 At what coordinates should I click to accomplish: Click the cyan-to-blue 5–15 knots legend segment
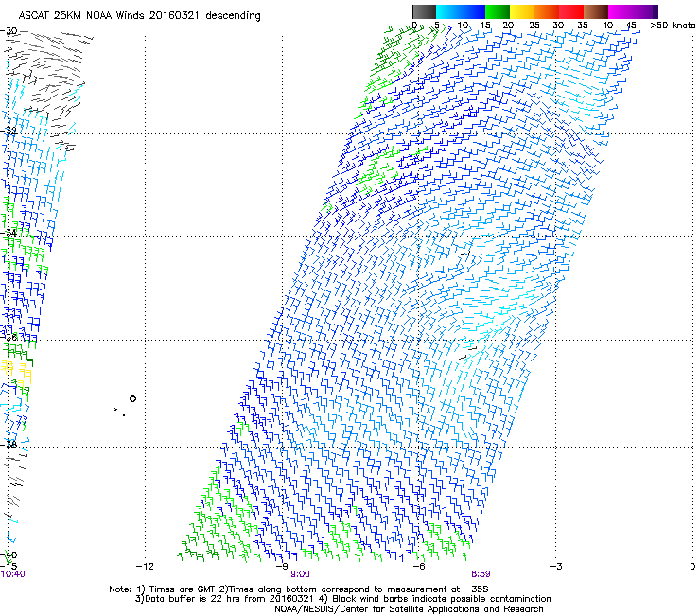[x=461, y=11]
